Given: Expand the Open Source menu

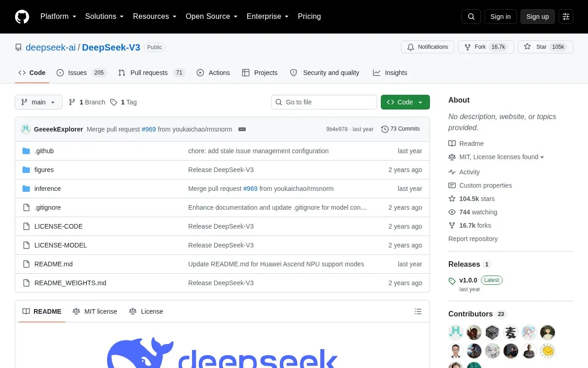Looking at the screenshot, I should coord(212,17).
